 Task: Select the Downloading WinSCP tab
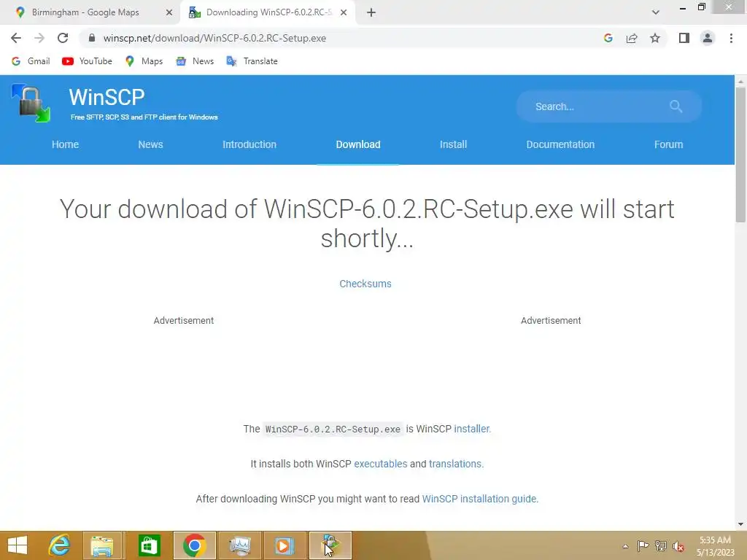[x=268, y=12]
